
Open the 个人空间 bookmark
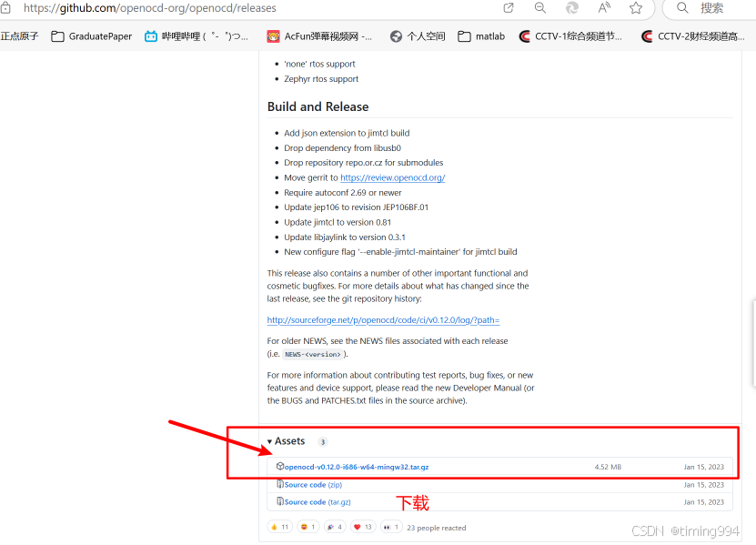pos(418,36)
